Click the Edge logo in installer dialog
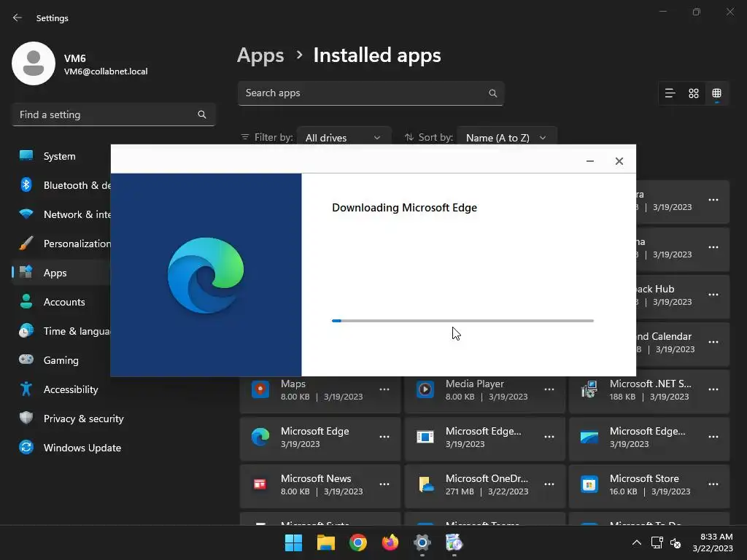747x560 pixels. tap(206, 275)
